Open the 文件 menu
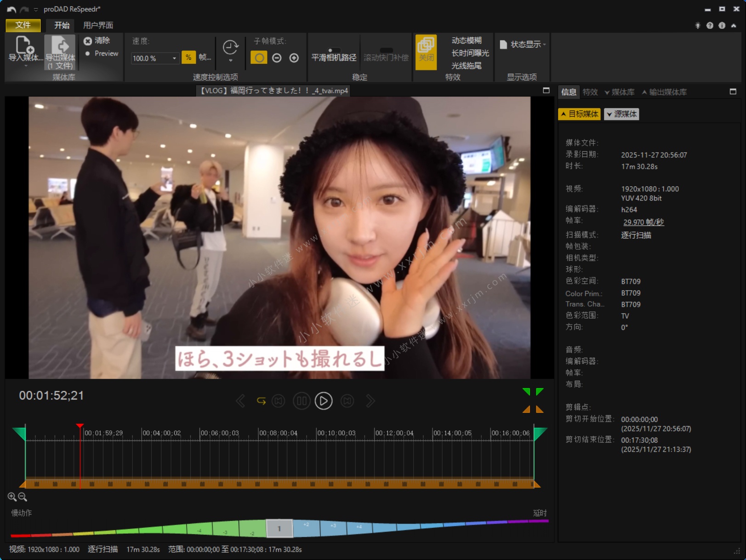746x560 pixels. pyautogui.click(x=23, y=25)
